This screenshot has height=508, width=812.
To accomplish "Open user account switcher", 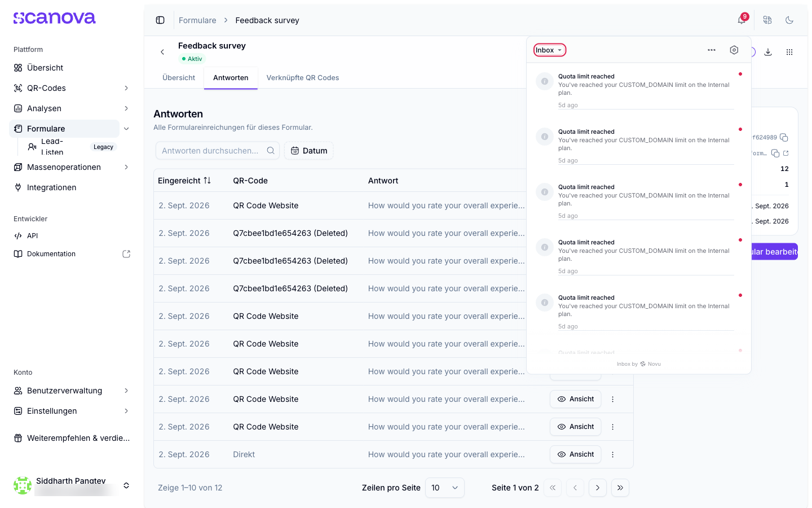I will click(126, 485).
